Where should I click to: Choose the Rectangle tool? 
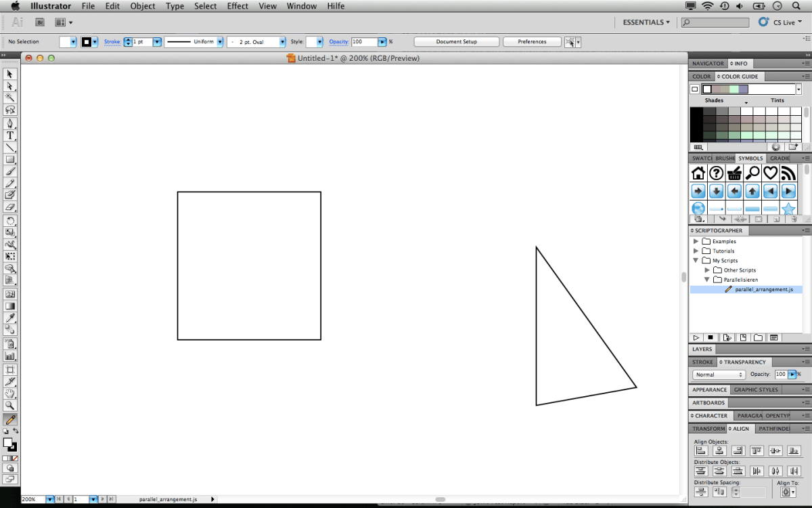pos(10,161)
